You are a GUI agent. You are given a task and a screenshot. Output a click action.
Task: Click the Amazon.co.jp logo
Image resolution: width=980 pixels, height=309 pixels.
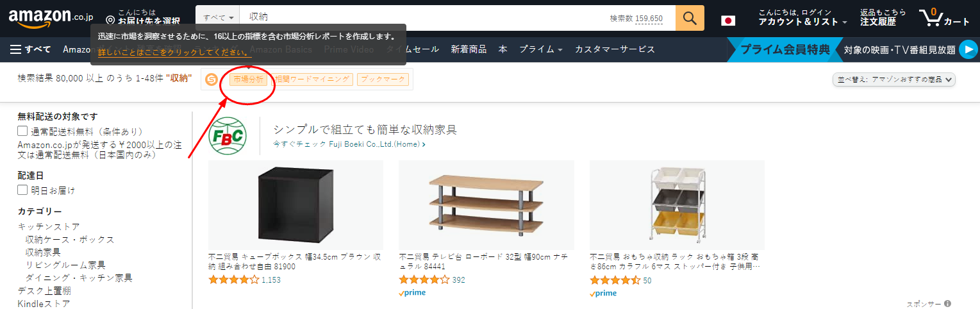click(49, 17)
